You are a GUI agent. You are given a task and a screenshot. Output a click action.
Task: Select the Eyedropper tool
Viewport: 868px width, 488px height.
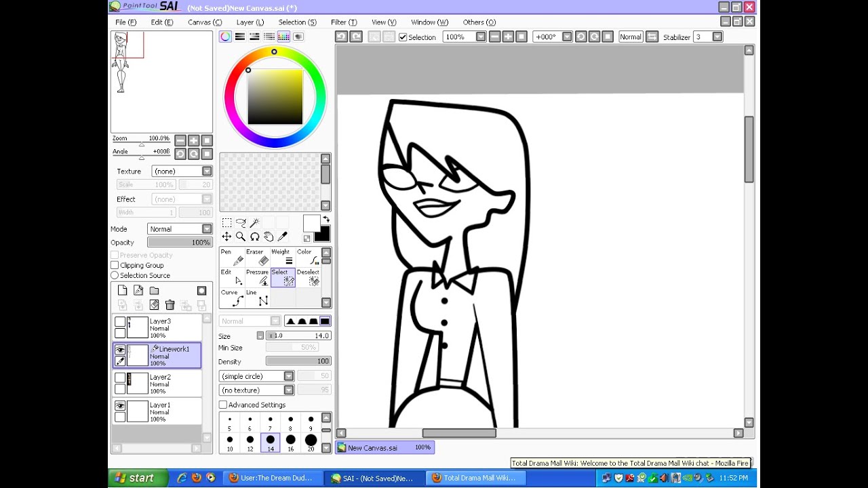pos(283,237)
